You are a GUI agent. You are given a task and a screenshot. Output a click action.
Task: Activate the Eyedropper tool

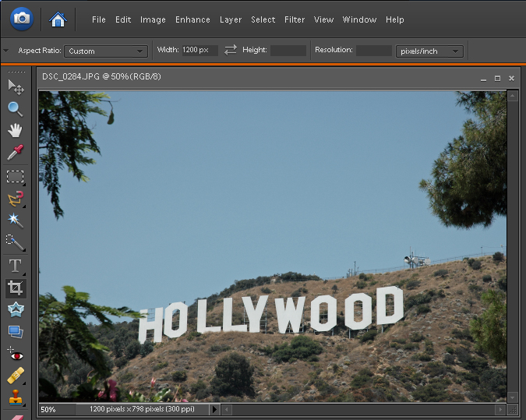(16, 153)
